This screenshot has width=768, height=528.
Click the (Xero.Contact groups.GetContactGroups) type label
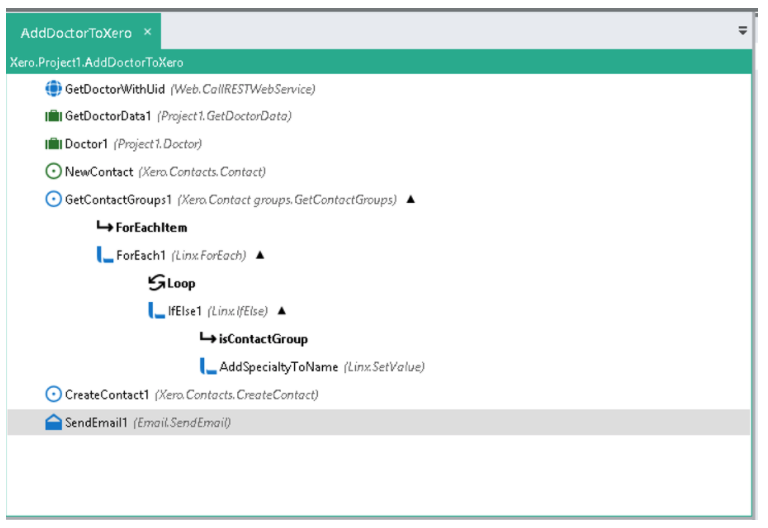(287, 200)
